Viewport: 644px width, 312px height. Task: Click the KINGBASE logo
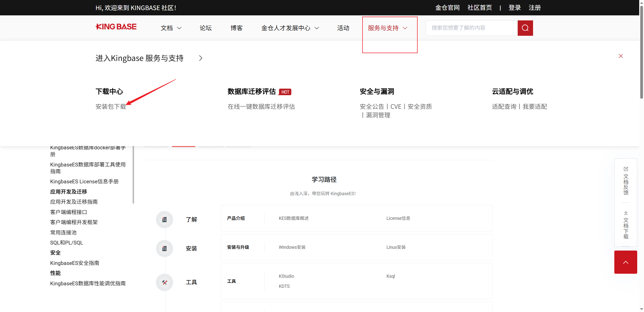[x=116, y=27]
